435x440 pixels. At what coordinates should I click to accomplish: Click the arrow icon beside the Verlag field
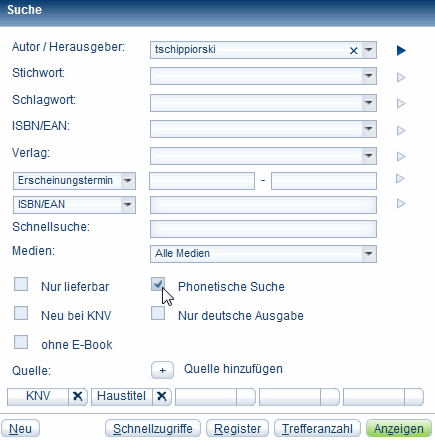[x=401, y=156]
